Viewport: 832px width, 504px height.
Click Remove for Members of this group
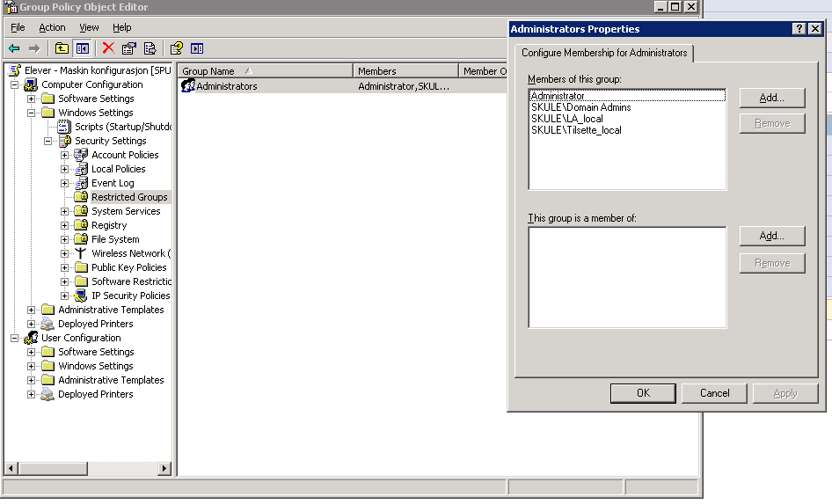(x=772, y=123)
